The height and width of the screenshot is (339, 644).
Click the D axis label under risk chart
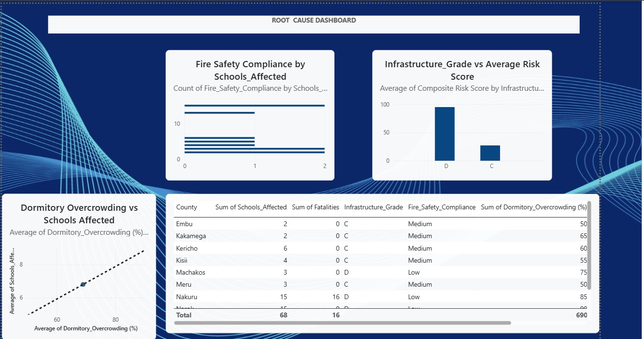click(x=446, y=166)
